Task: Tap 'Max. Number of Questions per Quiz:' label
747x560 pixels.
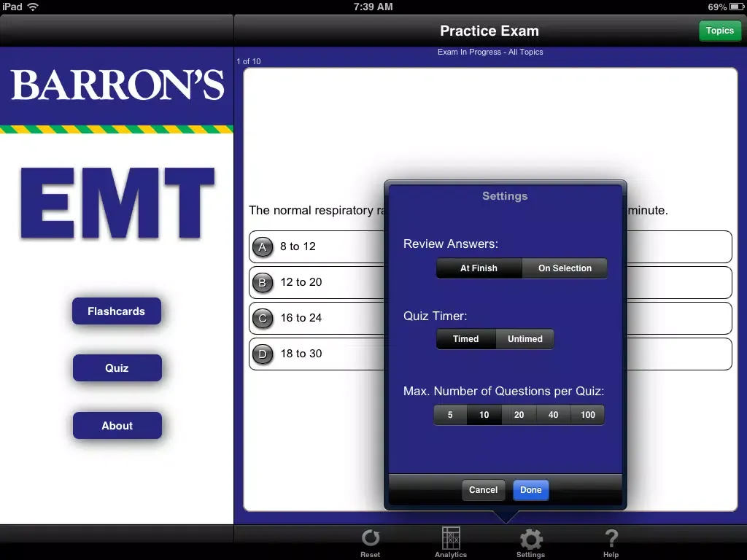Action: pos(503,392)
